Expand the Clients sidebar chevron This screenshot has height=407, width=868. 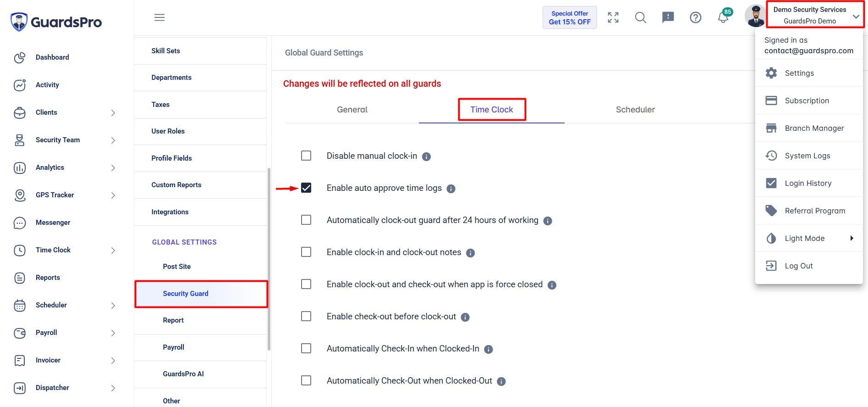[113, 113]
